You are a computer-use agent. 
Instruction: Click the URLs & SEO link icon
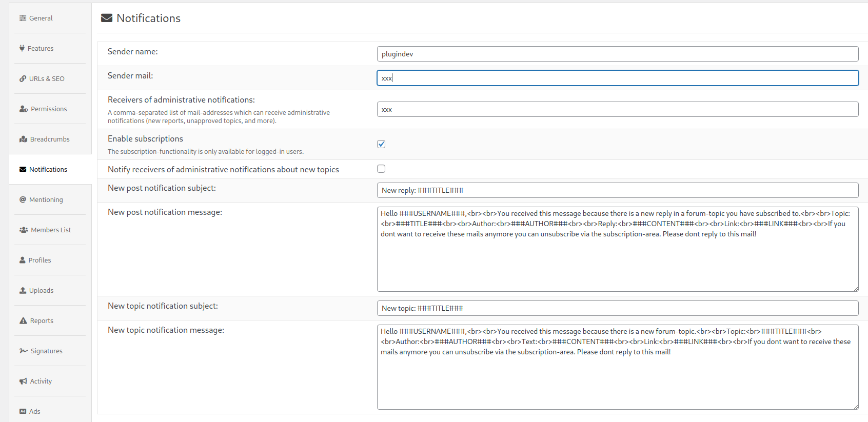coord(23,78)
